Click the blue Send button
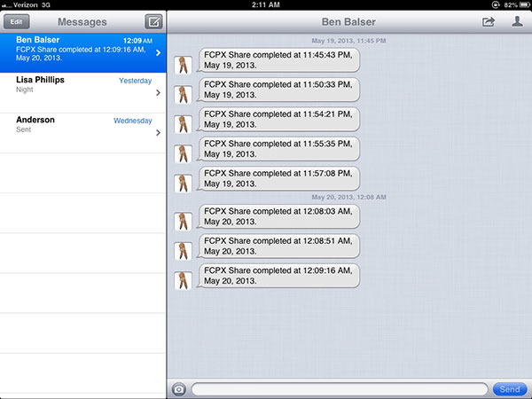Viewport: 532px width, 399px height. click(x=510, y=389)
